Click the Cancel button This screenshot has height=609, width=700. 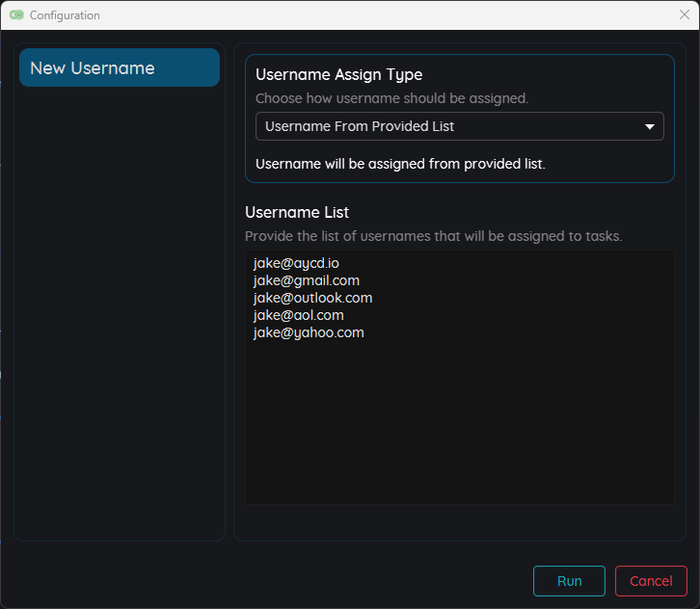651,581
